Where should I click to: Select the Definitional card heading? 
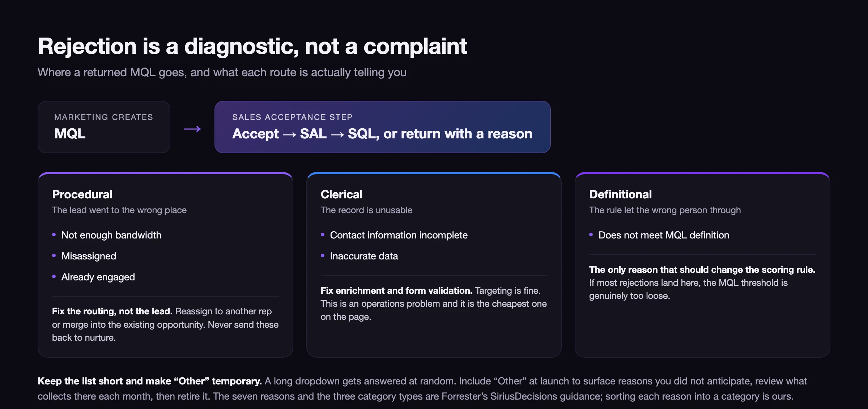620,194
